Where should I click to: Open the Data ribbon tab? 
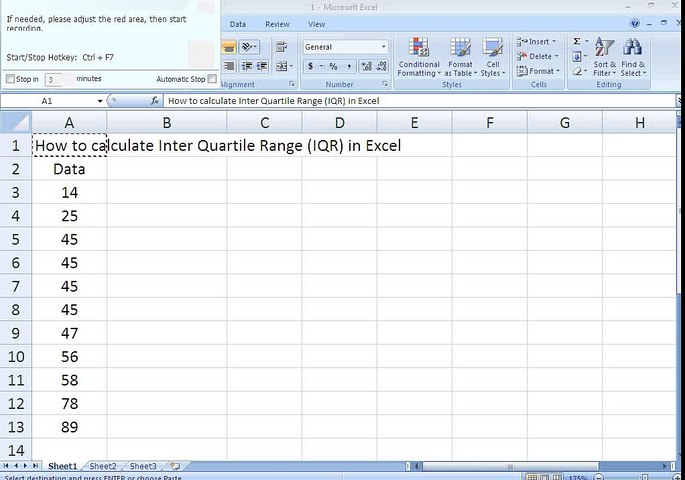point(238,24)
